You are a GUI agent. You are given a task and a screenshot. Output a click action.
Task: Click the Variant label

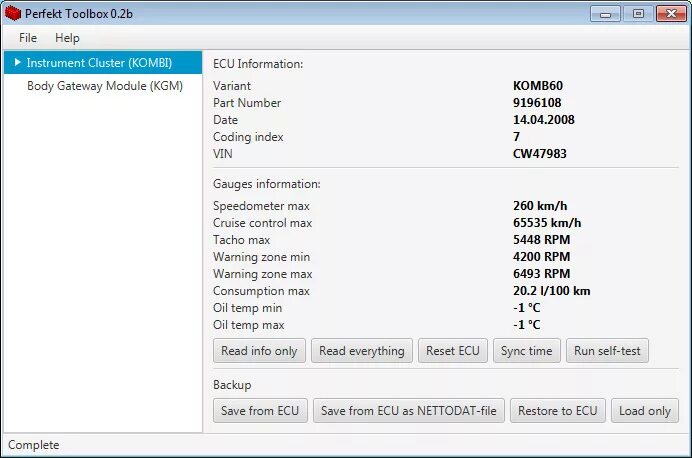click(x=232, y=86)
